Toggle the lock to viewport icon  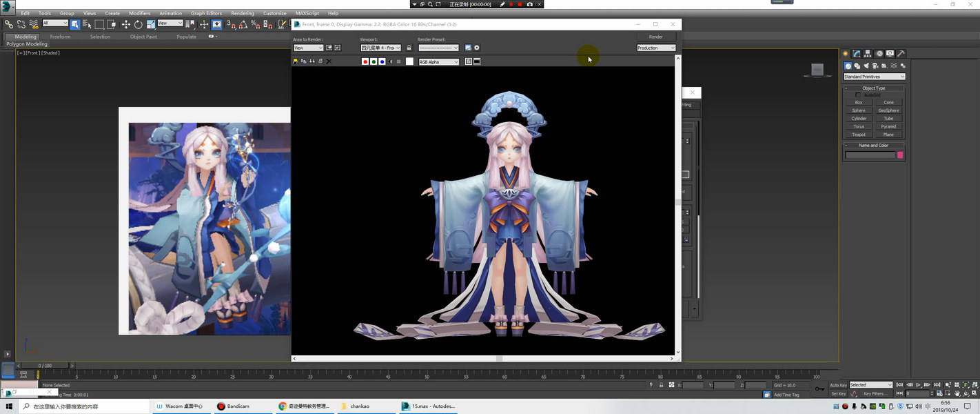pyautogui.click(x=409, y=48)
